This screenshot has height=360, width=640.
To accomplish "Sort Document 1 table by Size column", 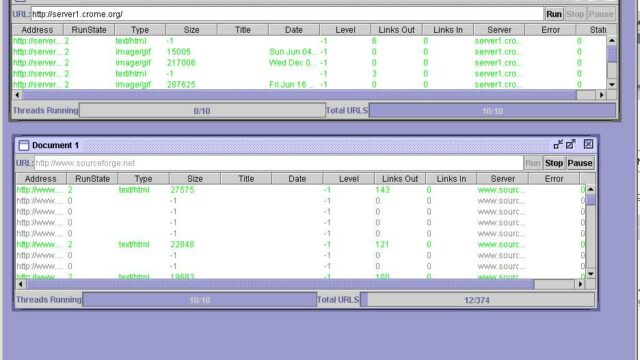I will pyautogui.click(x=195, y=179).
